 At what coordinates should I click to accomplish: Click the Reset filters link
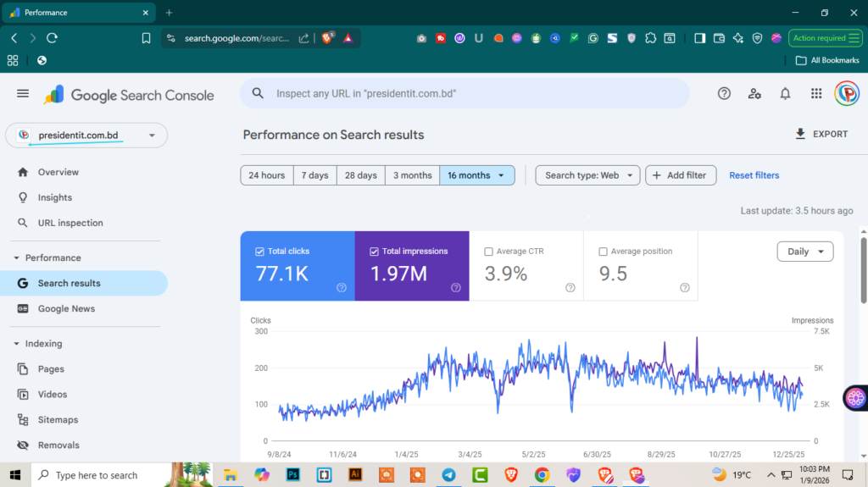click(x=754, y=175)
